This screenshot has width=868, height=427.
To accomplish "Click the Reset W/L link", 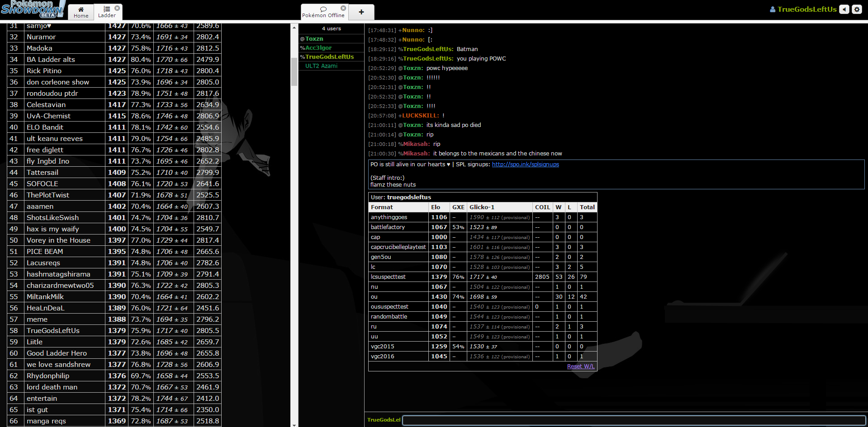I will (581, 366).
